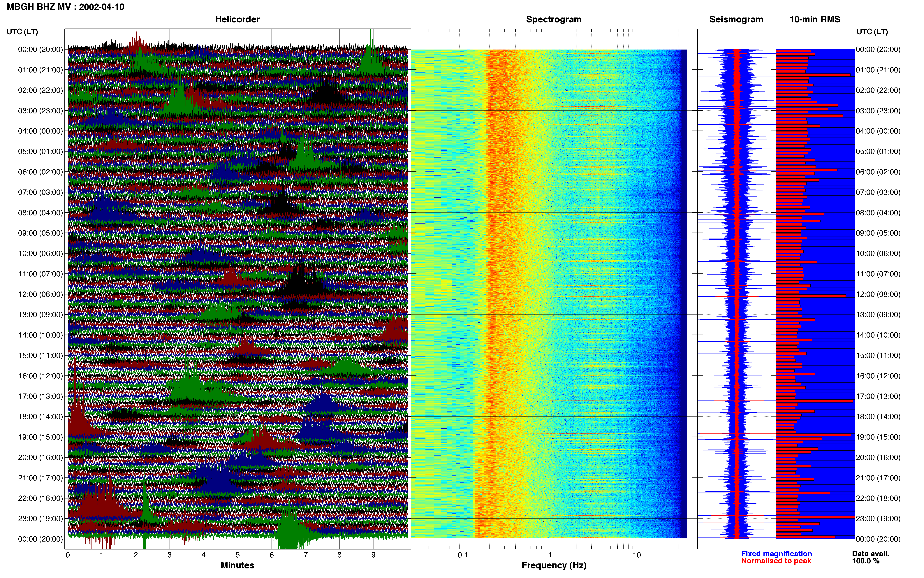
Task: Click the '0.1' tick on the Frequency axis
Action: tap(463, 555)
